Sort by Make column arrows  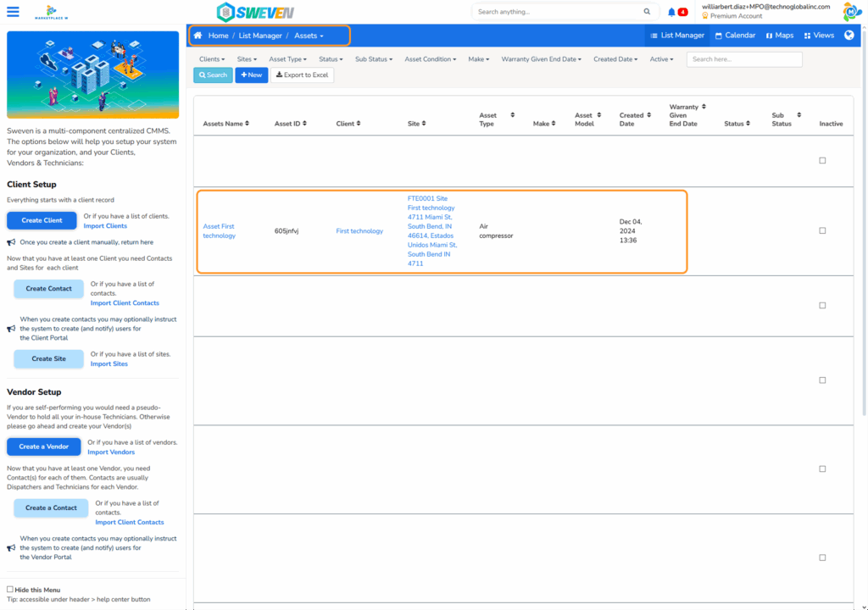click(554, 124)
